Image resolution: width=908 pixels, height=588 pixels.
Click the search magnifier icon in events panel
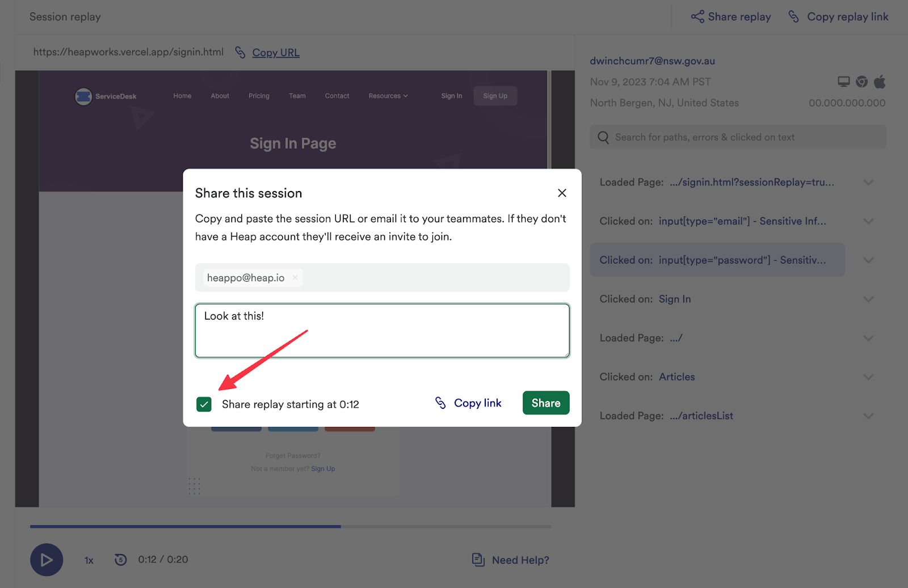603,137
